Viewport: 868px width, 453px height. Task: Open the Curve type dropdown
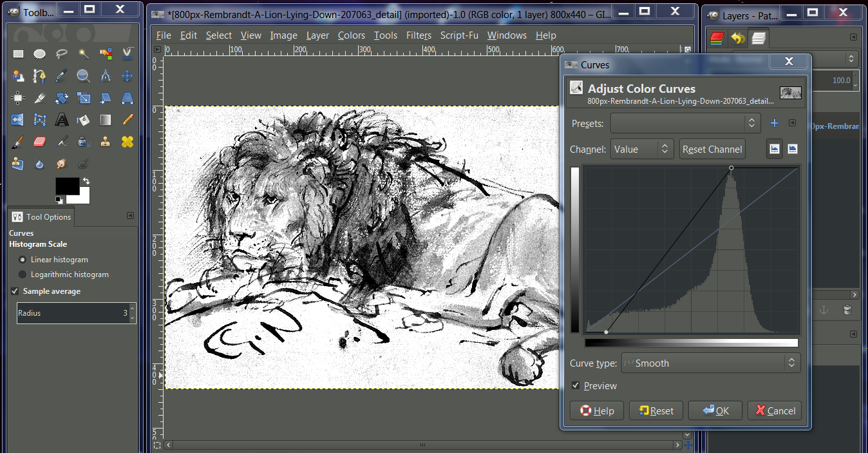coord(711,363)
